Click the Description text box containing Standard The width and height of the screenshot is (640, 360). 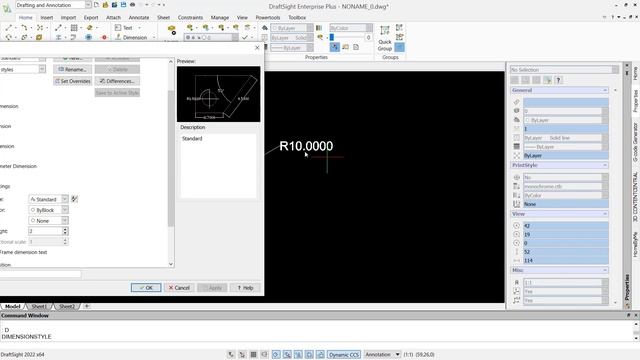point(218,166)
